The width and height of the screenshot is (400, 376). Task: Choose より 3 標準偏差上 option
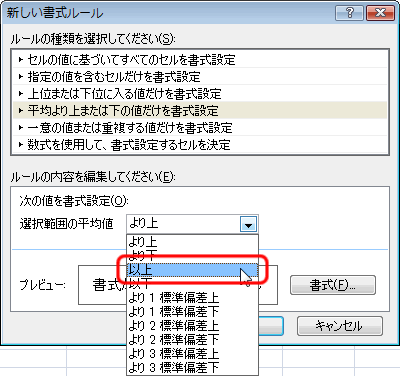pos(192,354)
